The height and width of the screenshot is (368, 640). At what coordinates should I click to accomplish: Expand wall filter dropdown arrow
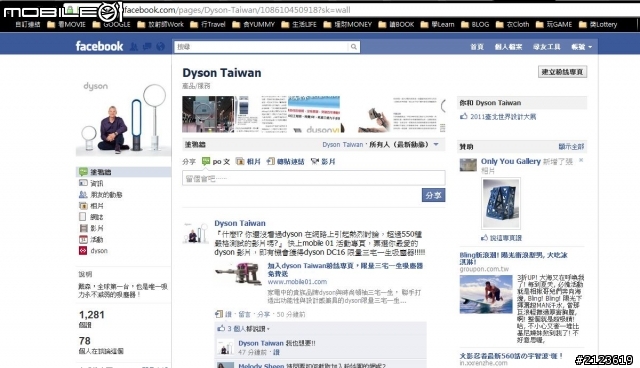436,144
